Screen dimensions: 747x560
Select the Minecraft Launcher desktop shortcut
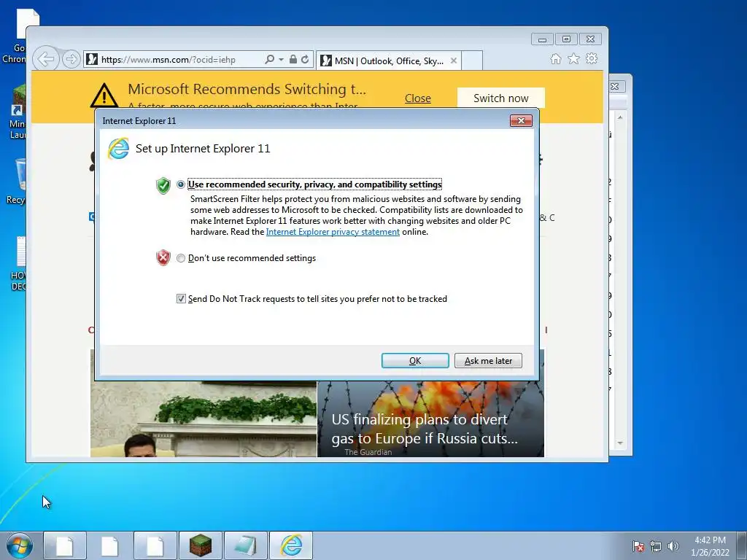tap(17, 112)
